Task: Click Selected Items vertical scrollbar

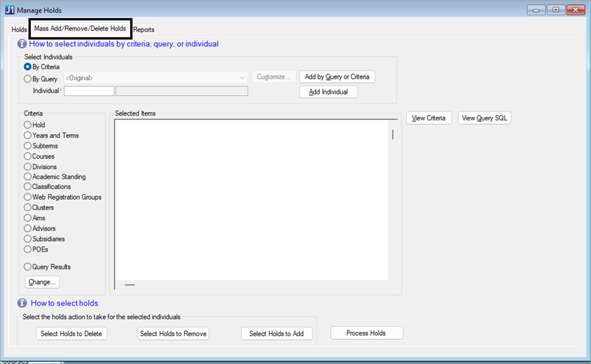Action: click(x=393, y=200)
